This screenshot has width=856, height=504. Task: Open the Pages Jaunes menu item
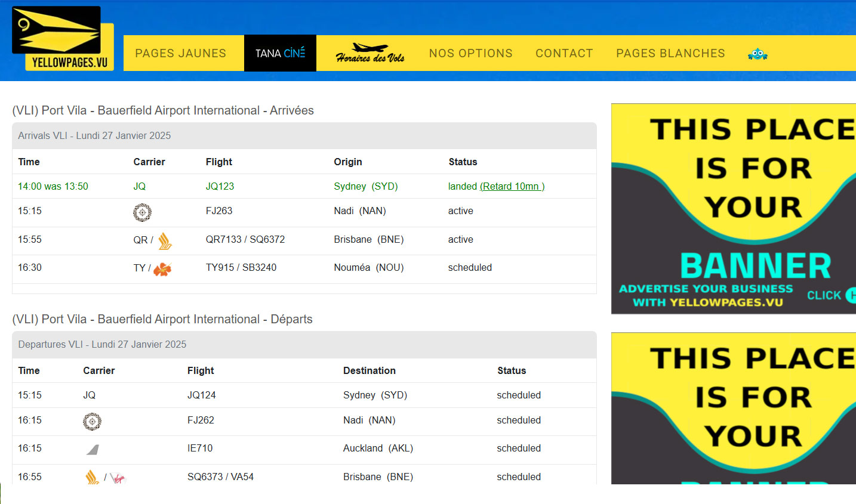pyautogui.click(x=180, y=53)
